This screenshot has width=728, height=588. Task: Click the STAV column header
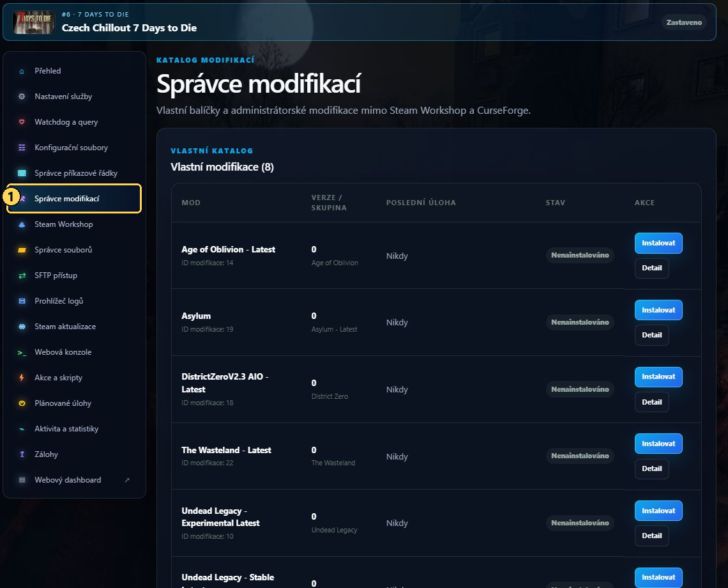coord(556,203)
